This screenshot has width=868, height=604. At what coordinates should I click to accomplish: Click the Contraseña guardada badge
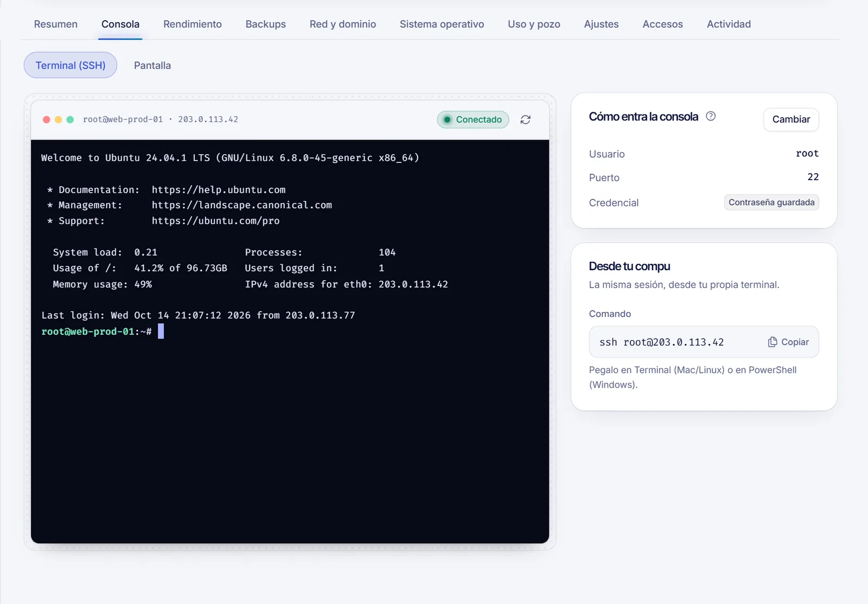click(771, 202)
